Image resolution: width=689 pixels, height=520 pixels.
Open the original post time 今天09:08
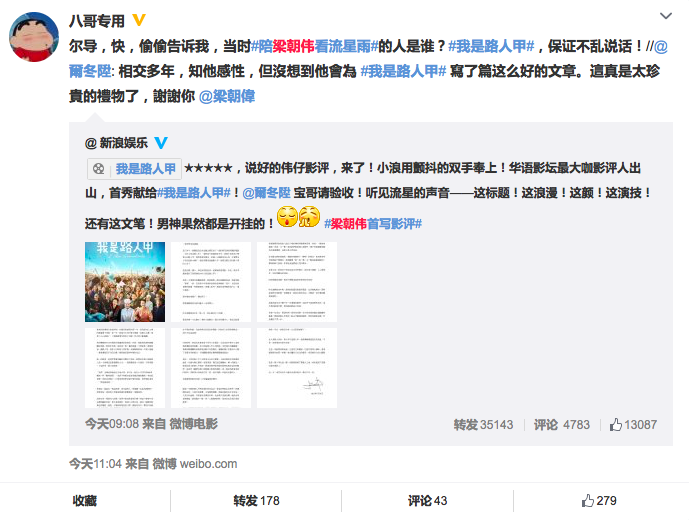click(x=112, y=424)
